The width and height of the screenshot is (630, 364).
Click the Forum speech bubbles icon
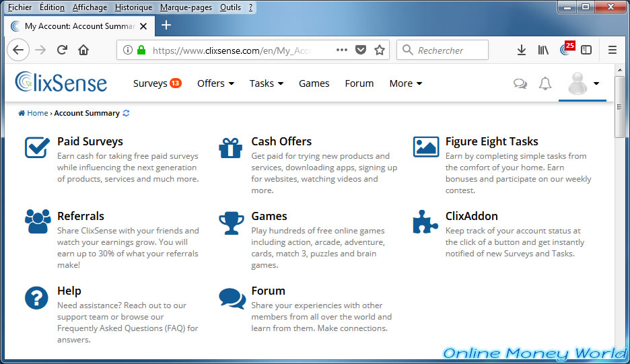(232, 299)
